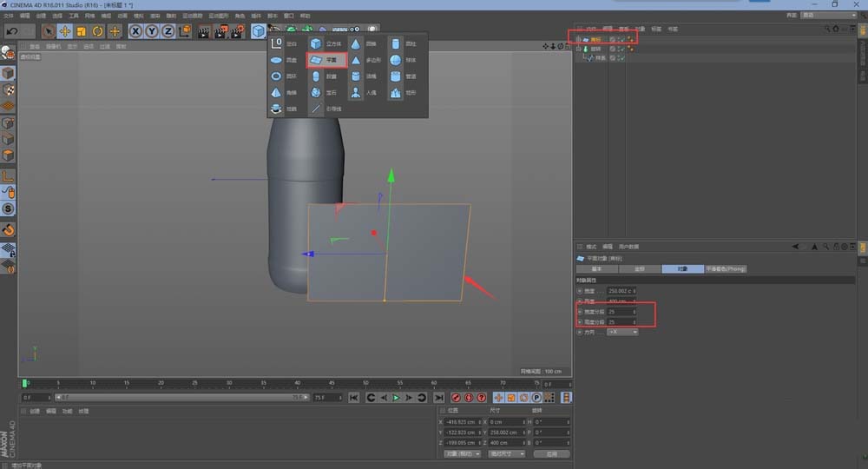
Task: Choose the Sphere (球体) primitive
Action: (402, 60)
